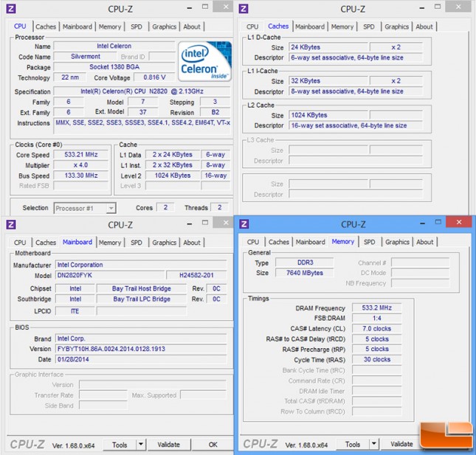Expand the Tools dropdown arrow in the Memory window
476x455 pixels.
[x=374, y=444]
